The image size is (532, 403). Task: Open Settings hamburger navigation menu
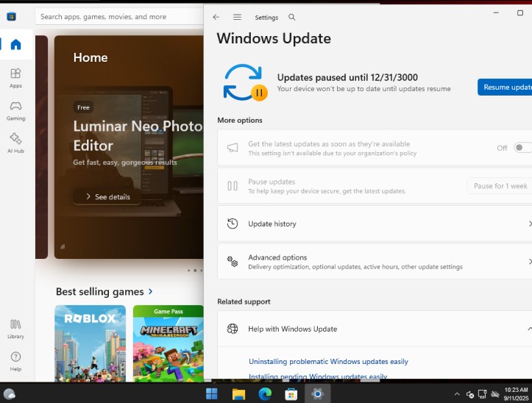[x=237, y=17]
